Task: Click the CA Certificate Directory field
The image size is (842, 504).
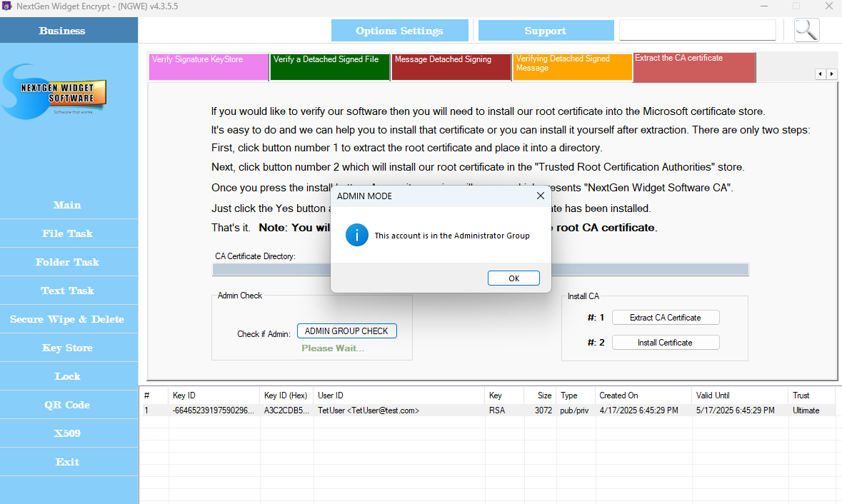Action: (x=480, y=269)
